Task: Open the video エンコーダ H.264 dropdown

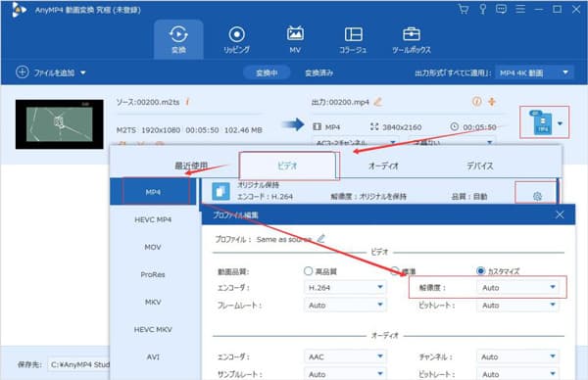Action: pos(345,287)
